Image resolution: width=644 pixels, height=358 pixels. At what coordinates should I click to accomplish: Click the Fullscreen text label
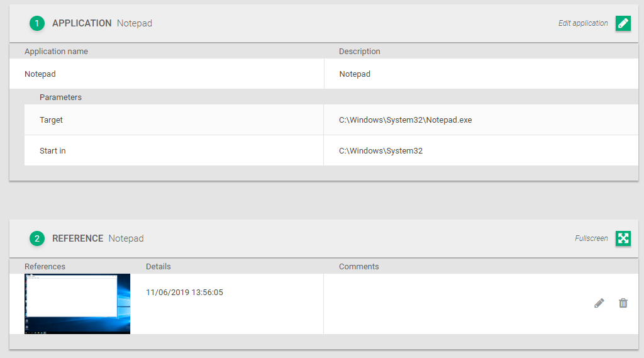pyautogui.click(x=591, y=238)
